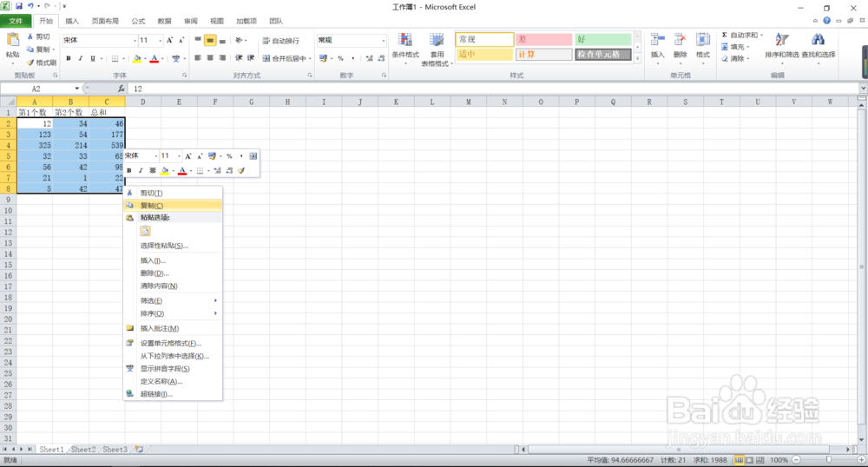Image resolution: width=868 pixels, height=467 pixels.
Task: Click ribbon fill color bucket icon
Action: [x=137, y=58]
